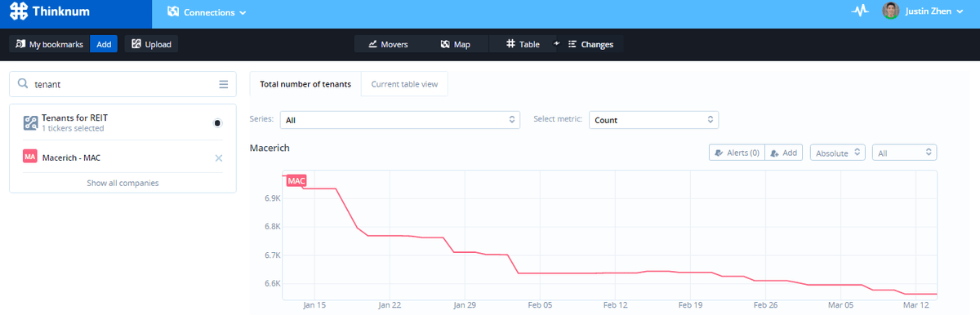980x315 pixels.
Task: Click the tenant search field
Action: click(122, 84)
